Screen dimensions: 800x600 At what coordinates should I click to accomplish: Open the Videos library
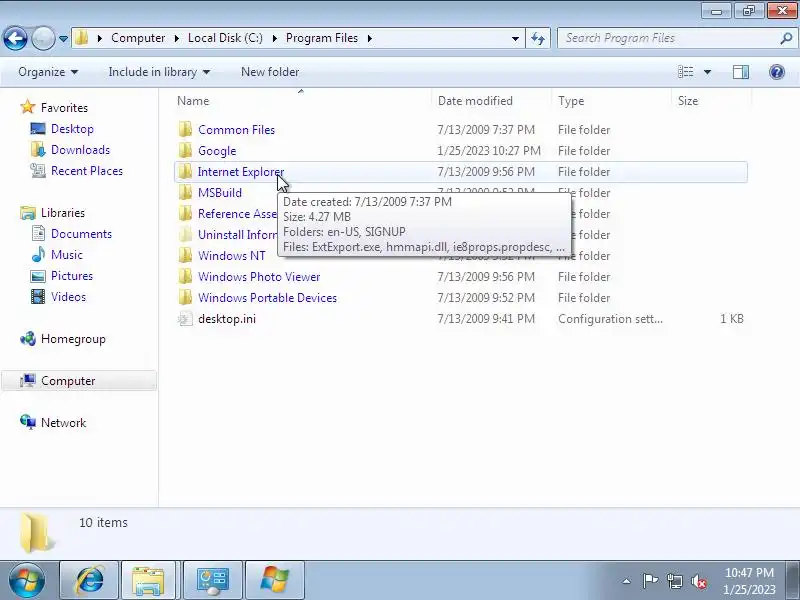68,296
